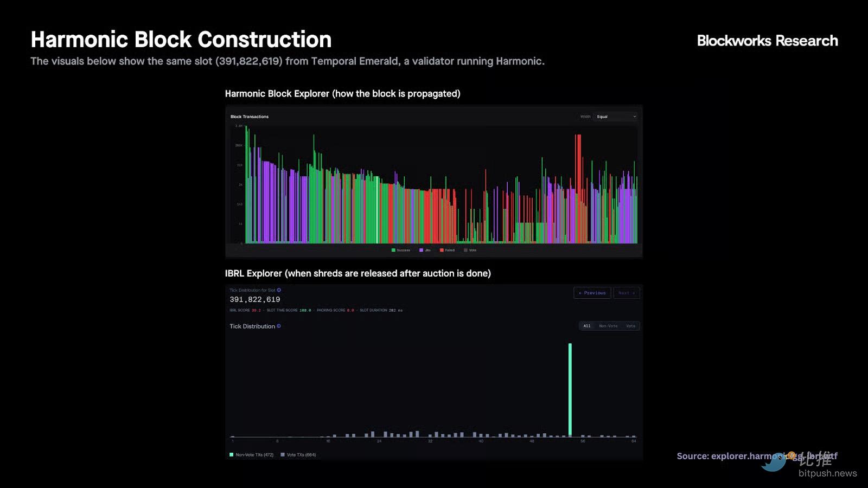Image resolution: width=868 pixels, height=488 pixels.
Task: Click the Blockworks Research logo
Action: 767,41
